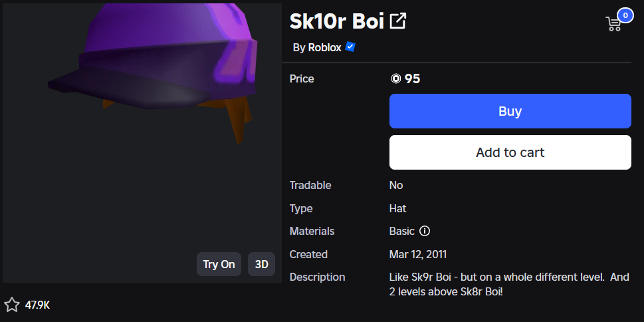Open the shopping cart icon

click(613, 24)
